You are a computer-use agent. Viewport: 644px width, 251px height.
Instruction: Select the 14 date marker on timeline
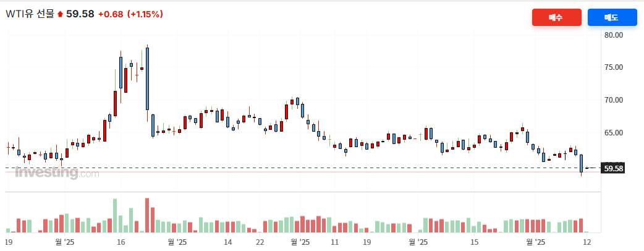[x=228, y=242]
